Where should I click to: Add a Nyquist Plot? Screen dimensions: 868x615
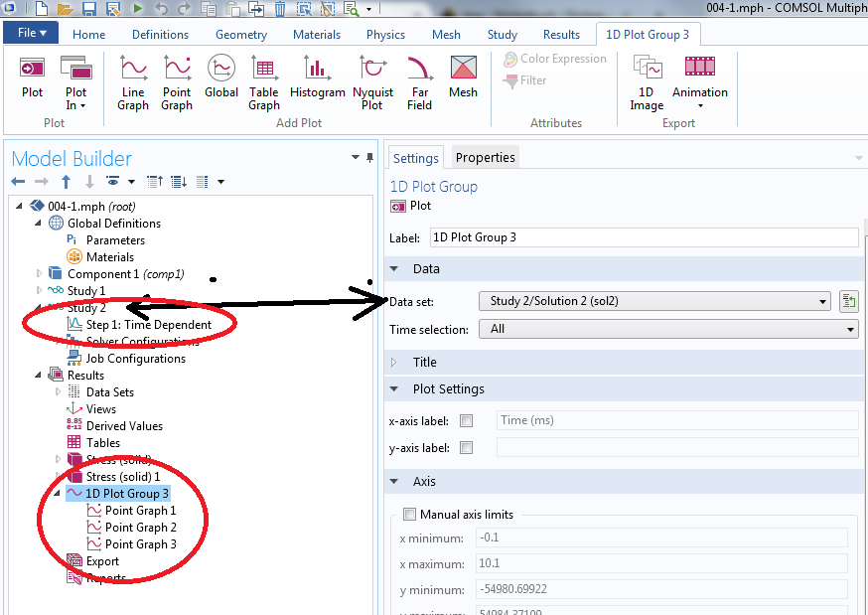coord(372,81)
